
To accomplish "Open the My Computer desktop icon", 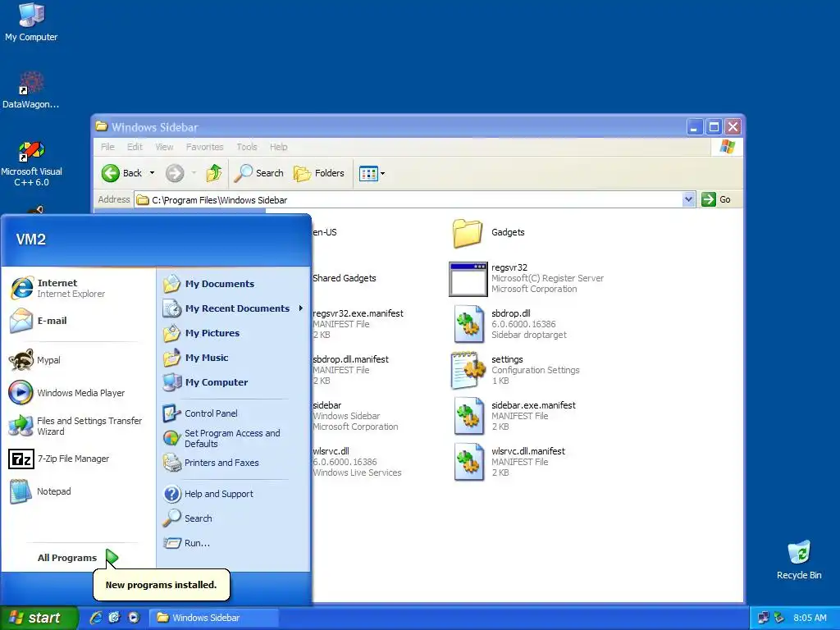I will click(31, 22).
